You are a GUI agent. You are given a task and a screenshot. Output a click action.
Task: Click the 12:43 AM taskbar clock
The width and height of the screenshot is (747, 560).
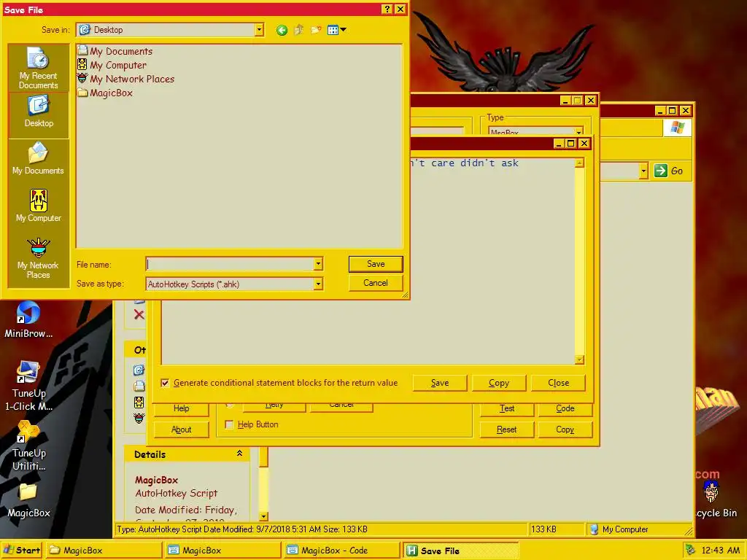(720, 550)
